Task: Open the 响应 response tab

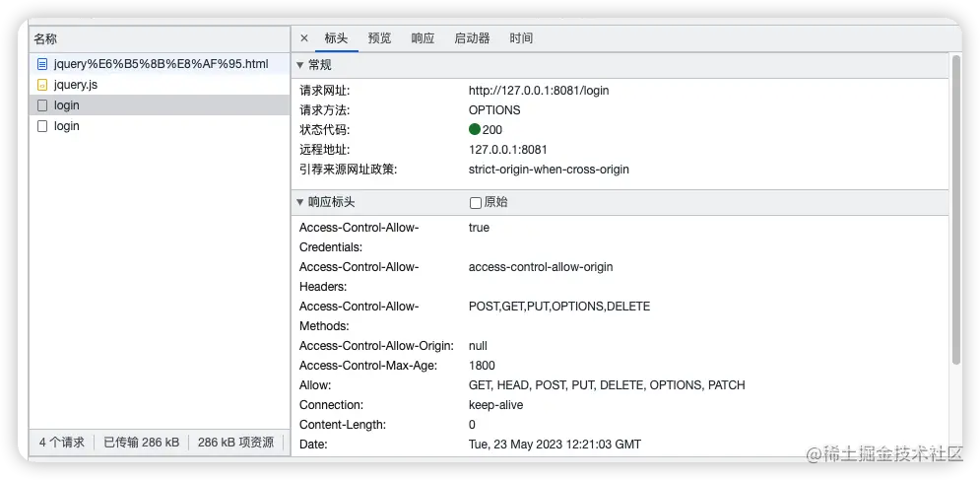Action: coord(423,38)
